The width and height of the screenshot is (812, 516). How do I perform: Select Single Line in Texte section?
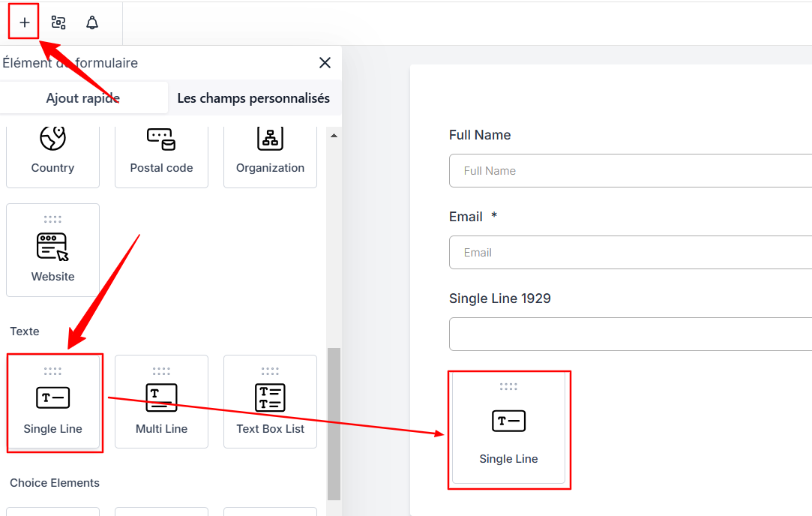click(x=52, y=403)
